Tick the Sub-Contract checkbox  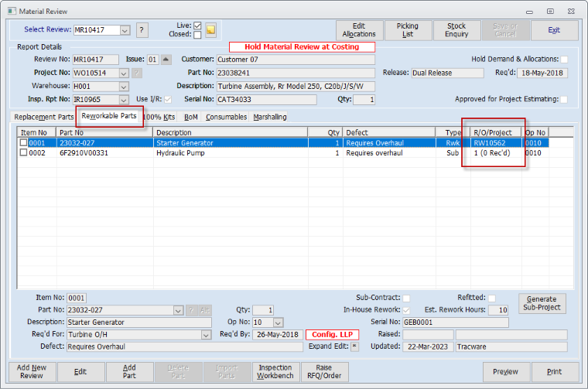(x=406, y=298)
